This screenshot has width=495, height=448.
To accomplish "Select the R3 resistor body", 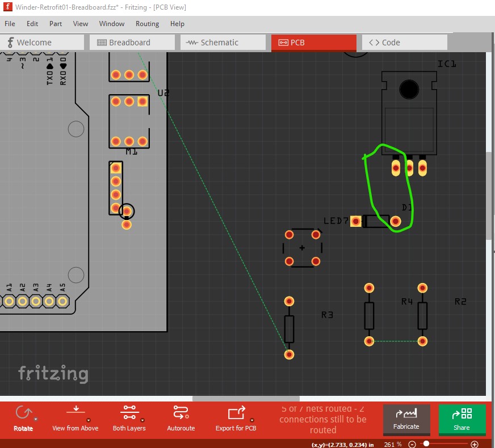I will [x=289, y=329].
